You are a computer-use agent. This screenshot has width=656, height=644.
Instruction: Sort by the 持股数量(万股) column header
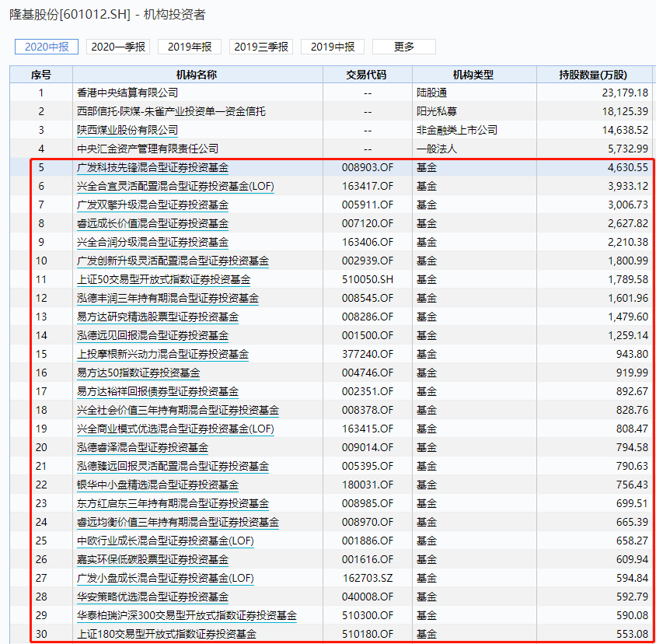594,73
